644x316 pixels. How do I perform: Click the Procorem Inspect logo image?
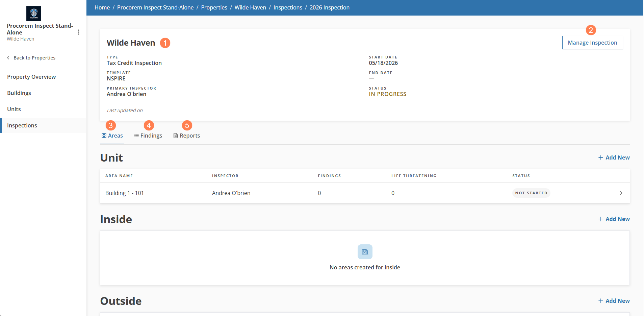click(34, 14)
